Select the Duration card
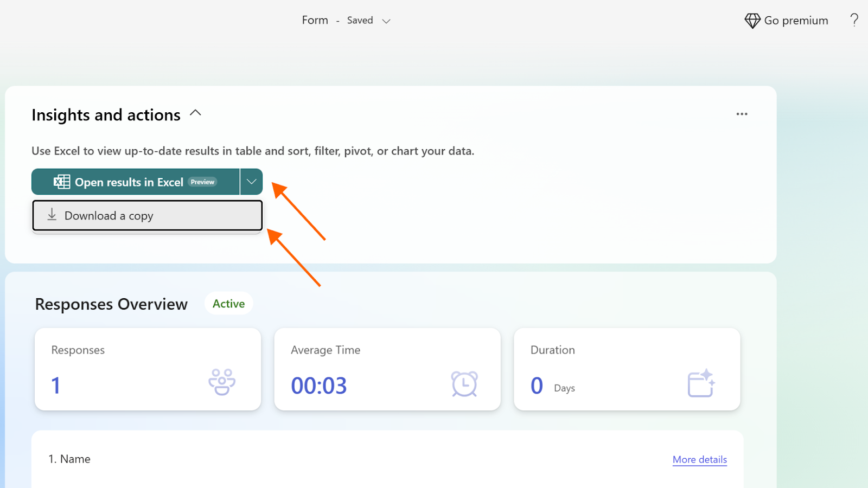This screenshot has width=868, height=488. point(627,369)
